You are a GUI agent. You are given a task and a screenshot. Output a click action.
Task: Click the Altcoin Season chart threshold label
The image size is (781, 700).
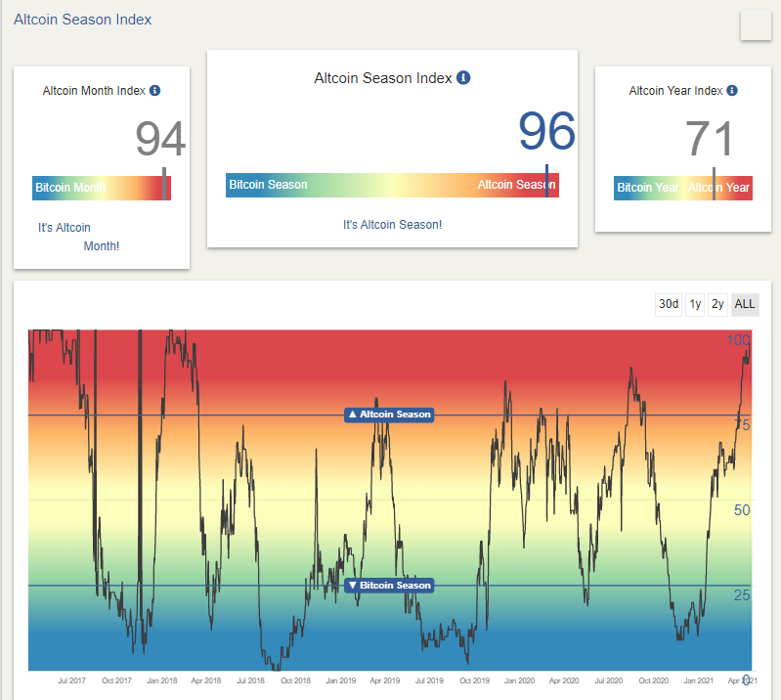point(389,415)
